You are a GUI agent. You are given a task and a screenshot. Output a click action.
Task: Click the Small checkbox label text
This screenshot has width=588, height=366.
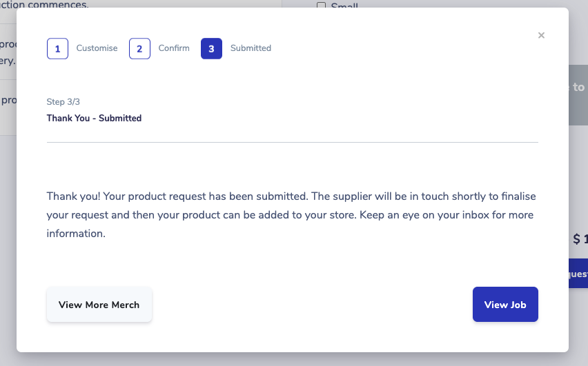344,6
